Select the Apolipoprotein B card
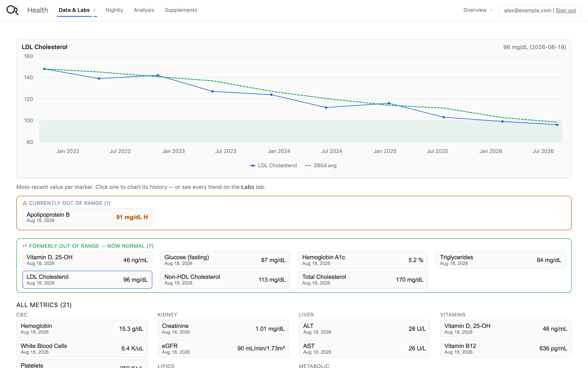Image resolution: width=588 pixels, height=368 pixels. point(87,217)
